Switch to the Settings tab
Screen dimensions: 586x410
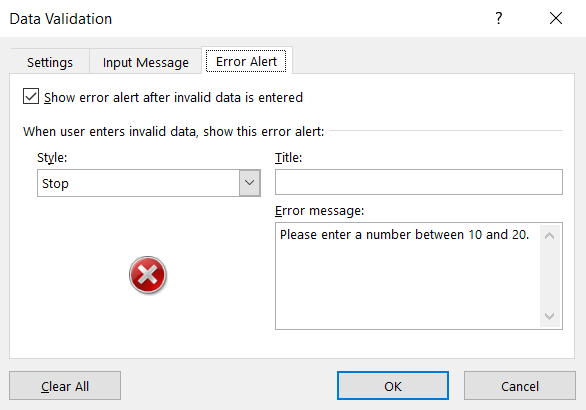coord(50,62)
